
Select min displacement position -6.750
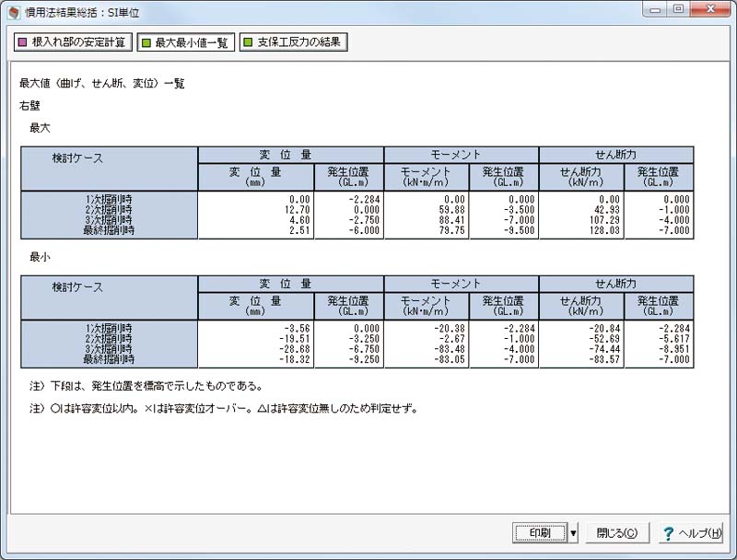point(364,349)
